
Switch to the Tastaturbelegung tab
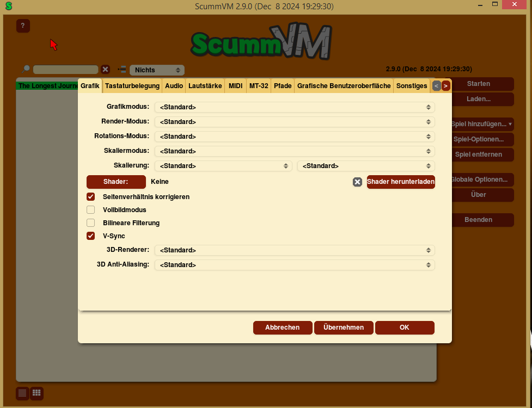pyautogui.click(x=132, y=86)
